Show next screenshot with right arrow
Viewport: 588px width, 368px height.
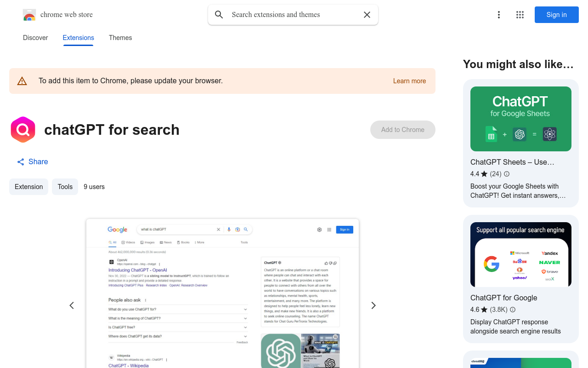click(x=373, y=305)
